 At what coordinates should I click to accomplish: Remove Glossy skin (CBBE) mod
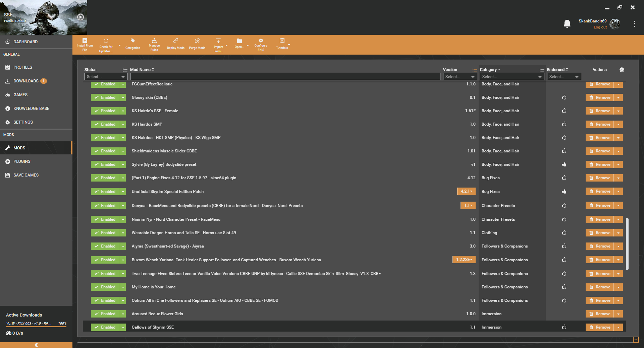point(600,97)
